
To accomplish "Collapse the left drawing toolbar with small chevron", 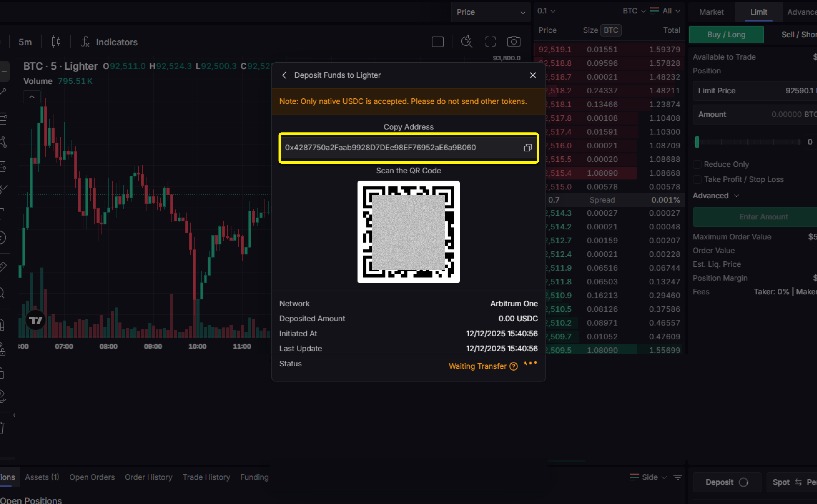I will (x=14, y=415).
